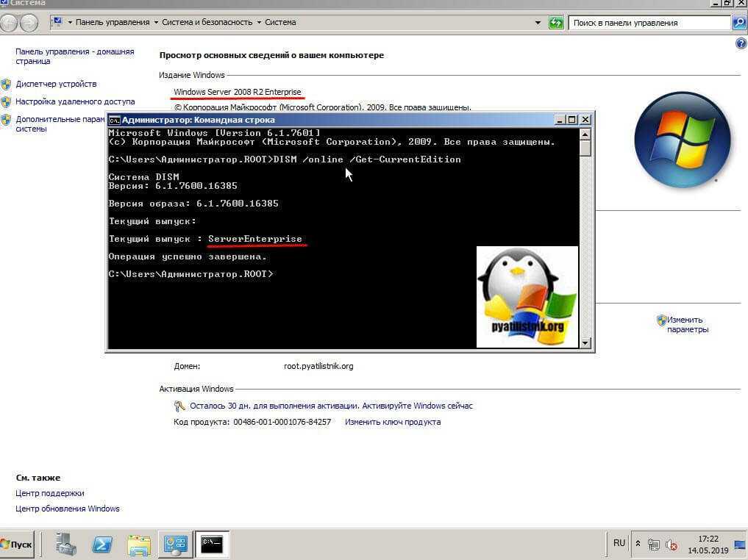Click the Command Prompt taskbar button
Image resolution: width=748 pixels, height=560 pixels.
click(x=213, y=545)
